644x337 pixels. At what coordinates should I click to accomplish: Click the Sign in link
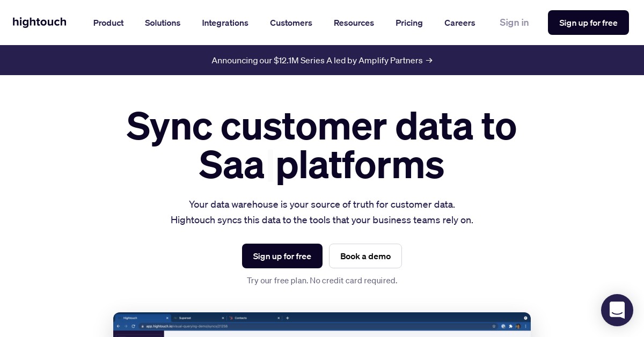coord(514,23)
